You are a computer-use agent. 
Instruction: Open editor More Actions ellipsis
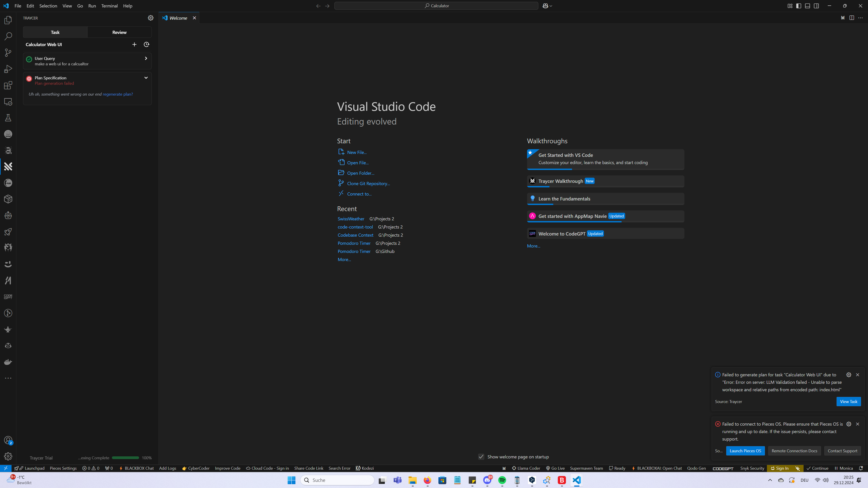click(860, 18)
